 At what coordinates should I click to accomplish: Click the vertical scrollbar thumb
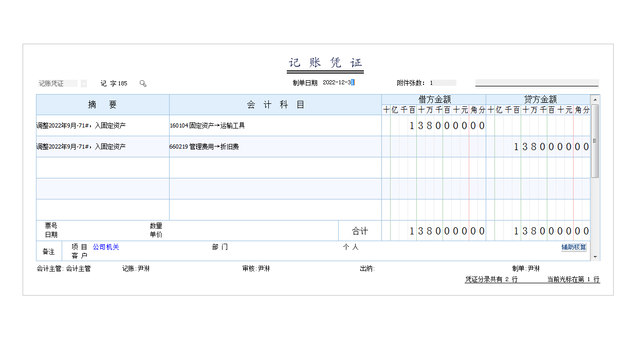595,141
